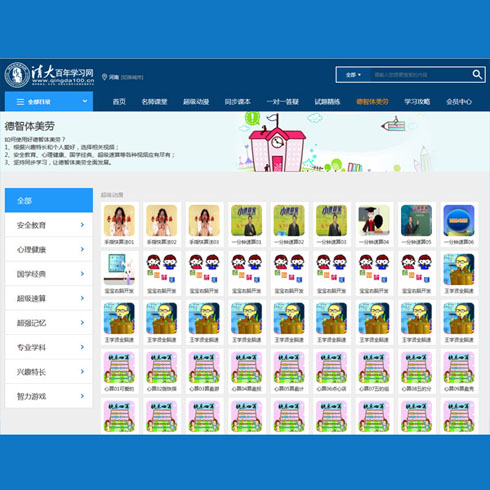
Task: Open the 心算01 abacus video icon
Action: pyautogui.click(x=119, y=367)
